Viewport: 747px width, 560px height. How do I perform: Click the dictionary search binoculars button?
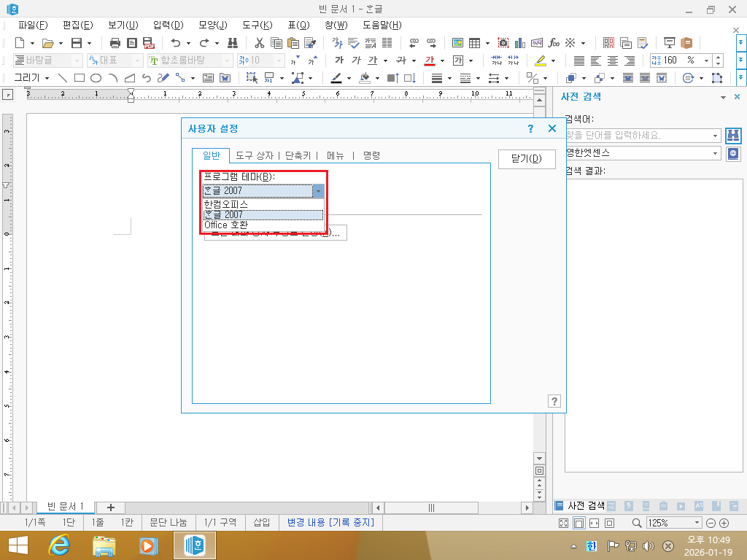tap(732, 136)
